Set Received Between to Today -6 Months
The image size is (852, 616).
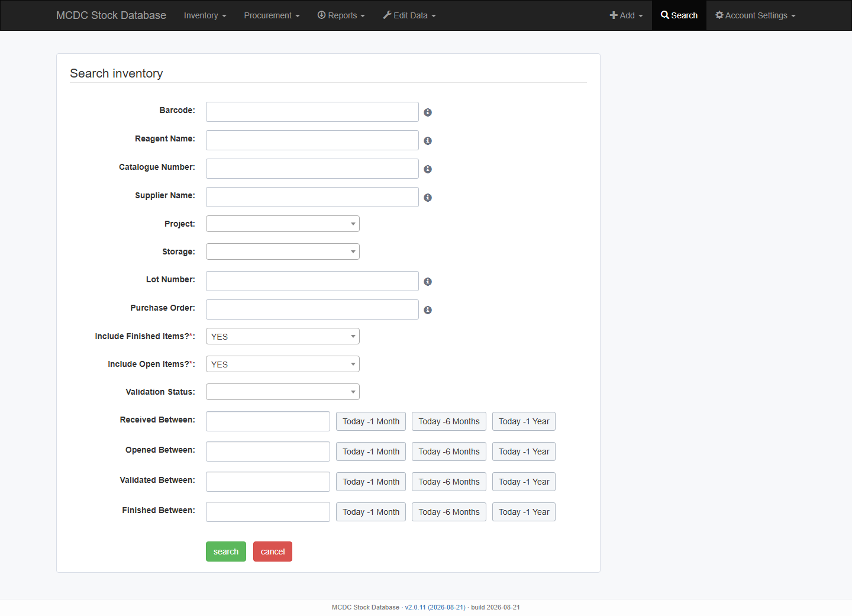[449, 421]
